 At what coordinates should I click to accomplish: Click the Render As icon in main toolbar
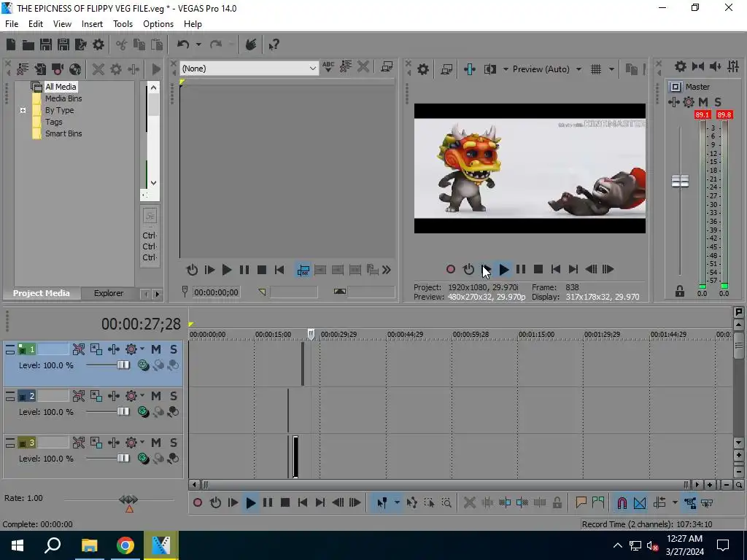click(x=80, y=44)
